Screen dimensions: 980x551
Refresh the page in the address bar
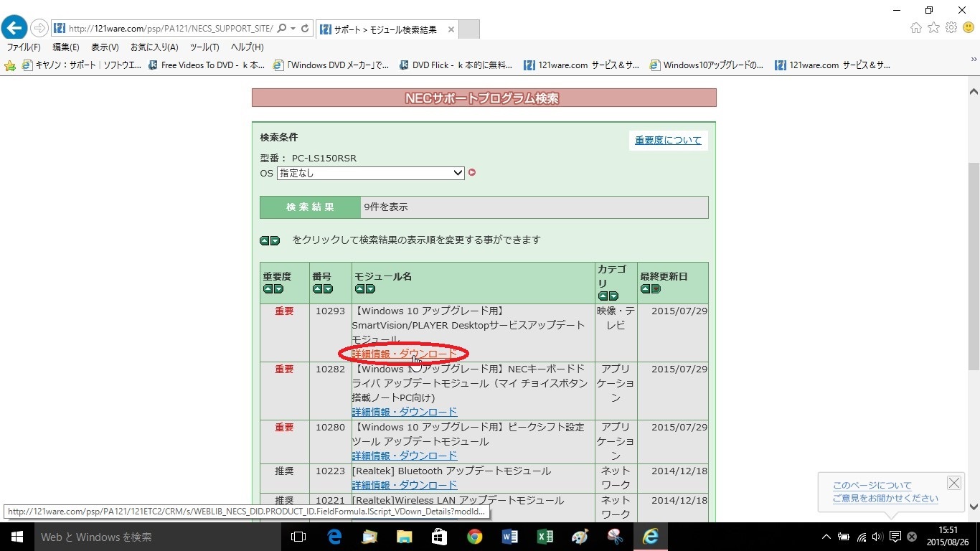click(x=305, y=29)
